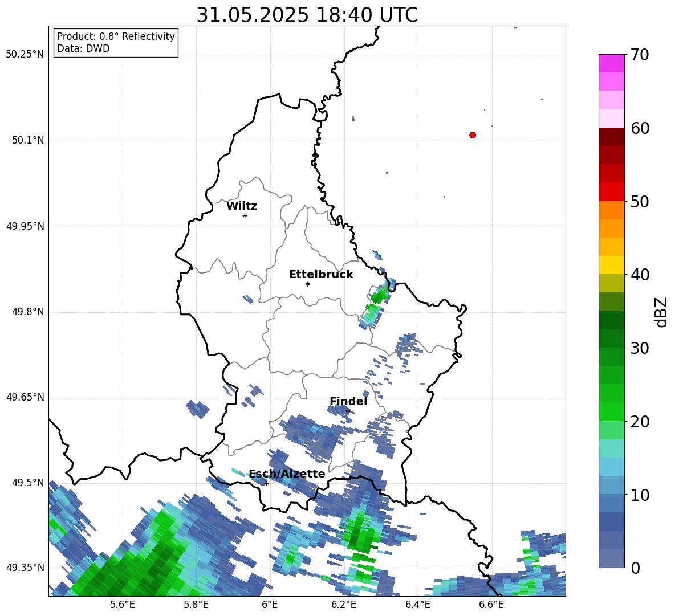
Task: Click the Findel city label
Action: pos(348,401)
